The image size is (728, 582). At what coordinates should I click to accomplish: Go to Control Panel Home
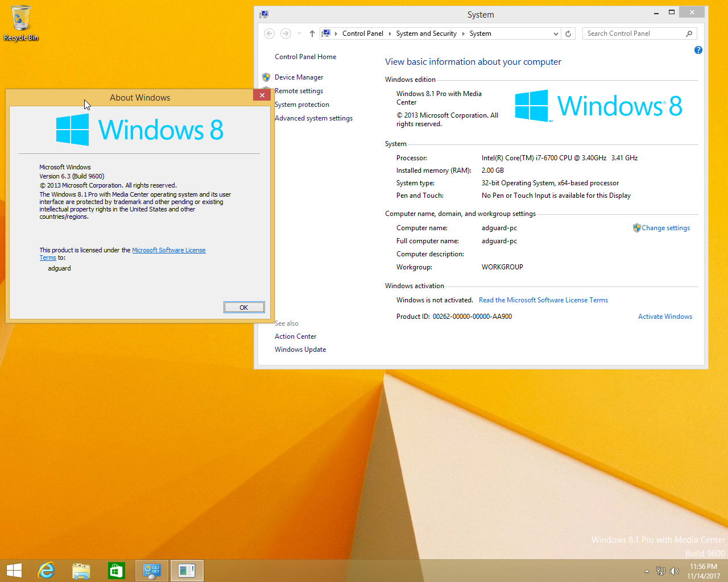[305, 57]
